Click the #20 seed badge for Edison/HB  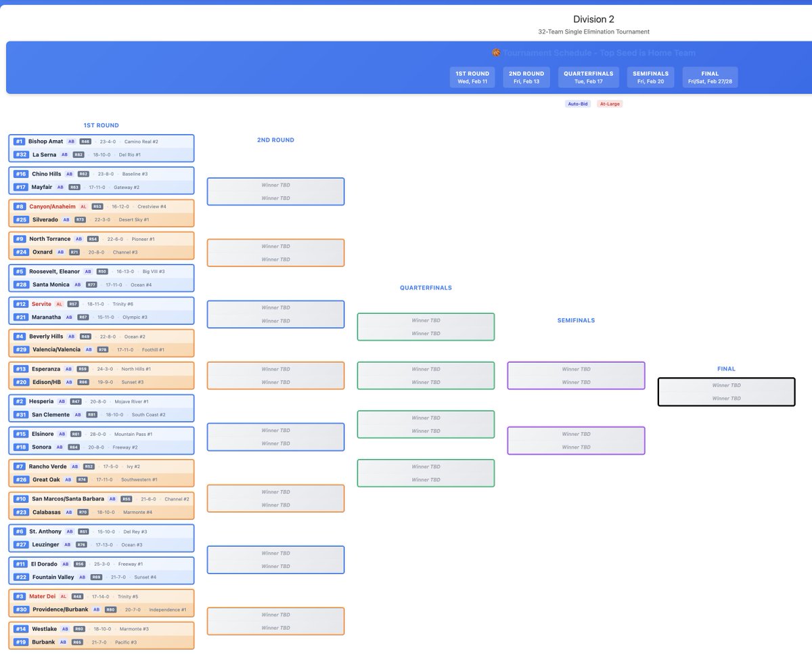coord(21,382)
